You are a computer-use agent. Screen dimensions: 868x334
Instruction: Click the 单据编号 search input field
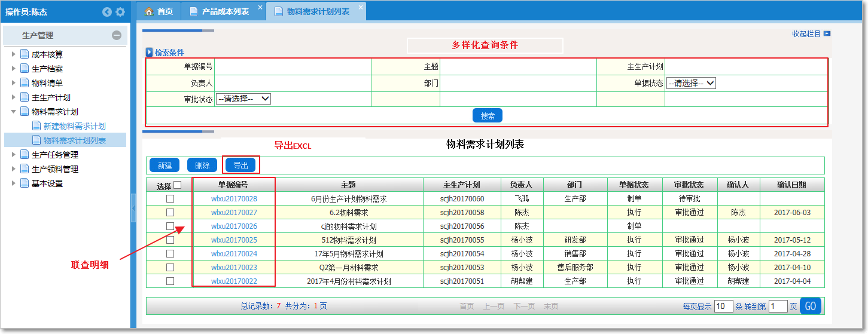coord(293,67)
